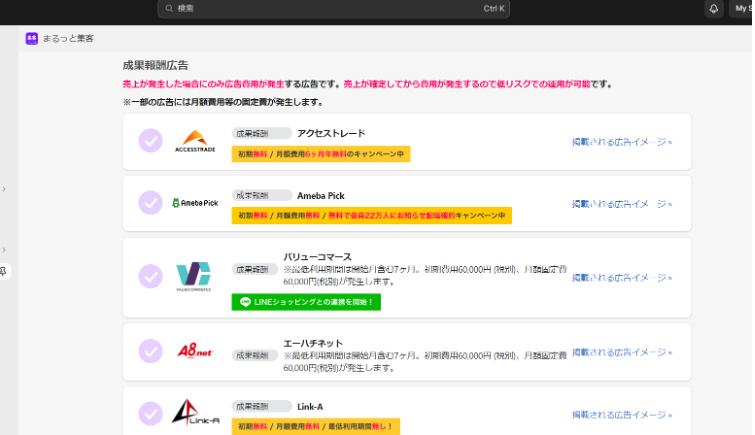Click 成果報酬 tag on Ameba Pick row
This screenshot has width=755, height=435.
[x=261, y=195]
